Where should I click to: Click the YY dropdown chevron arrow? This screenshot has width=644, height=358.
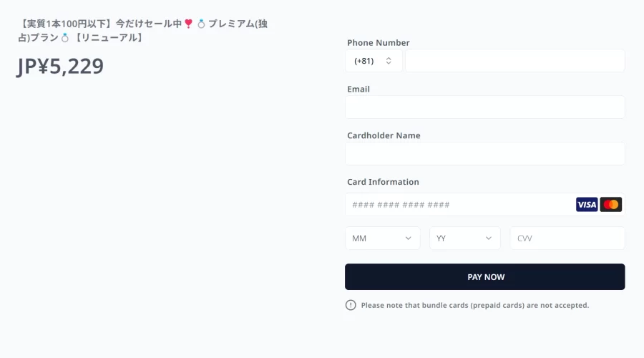488,238
